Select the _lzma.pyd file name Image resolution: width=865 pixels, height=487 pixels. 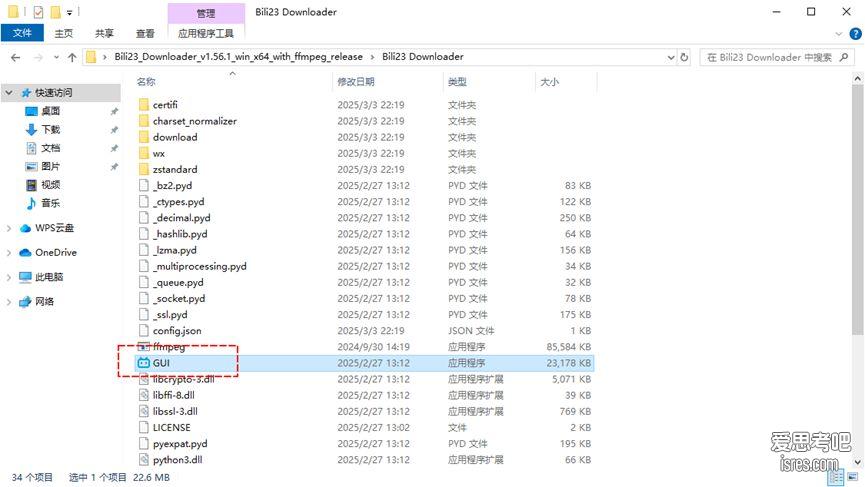(x=175, y=250)
